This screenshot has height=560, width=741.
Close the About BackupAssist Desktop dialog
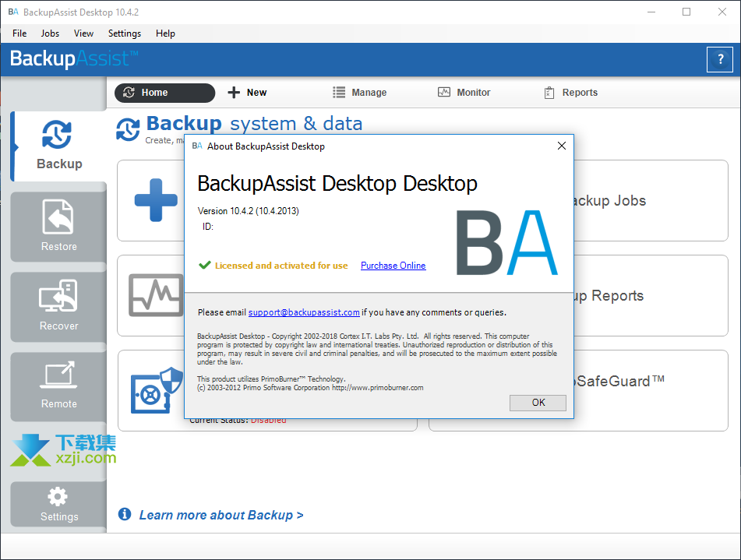(x=562, y=146)
